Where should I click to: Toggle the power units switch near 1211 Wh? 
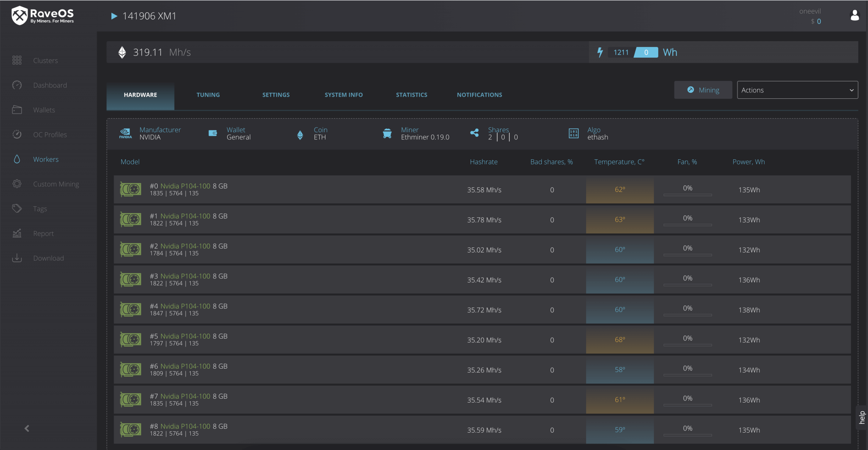(x=646, y=52)
